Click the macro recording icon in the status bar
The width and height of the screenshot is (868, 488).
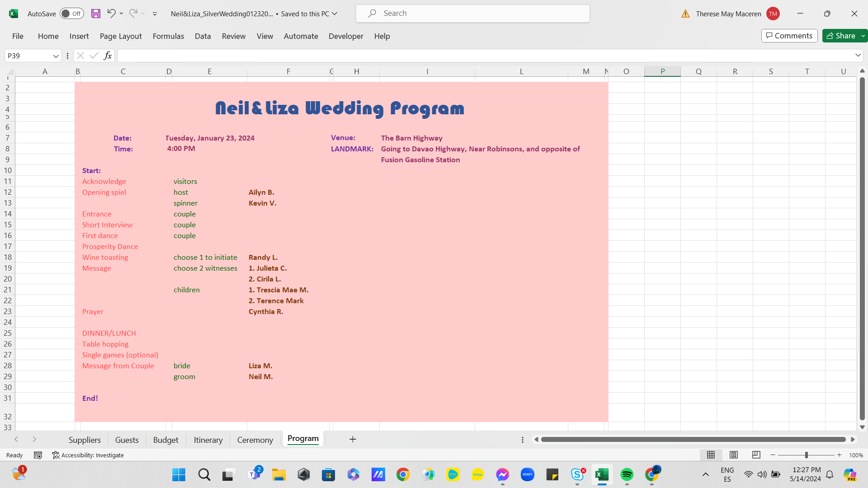coord(38,455)
